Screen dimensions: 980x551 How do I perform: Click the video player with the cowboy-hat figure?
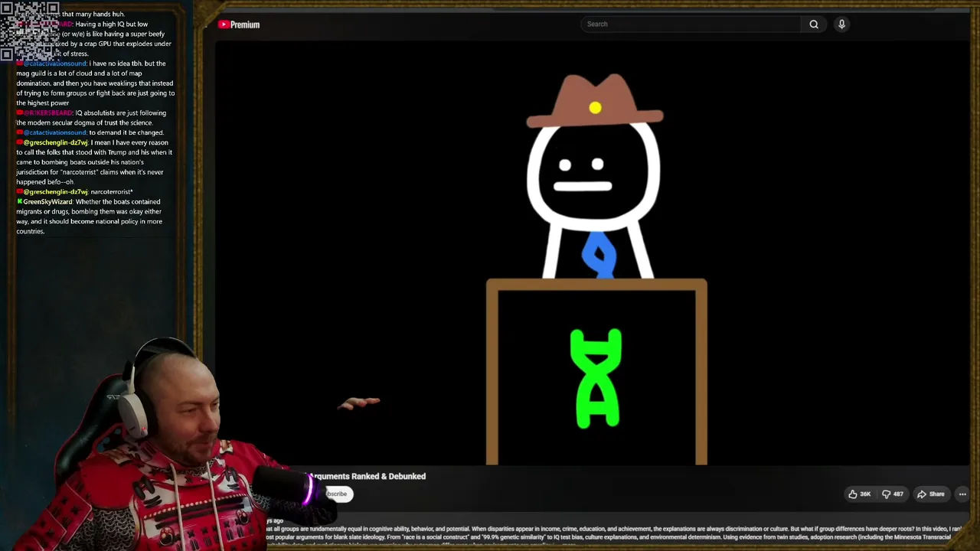click(592, 253)
